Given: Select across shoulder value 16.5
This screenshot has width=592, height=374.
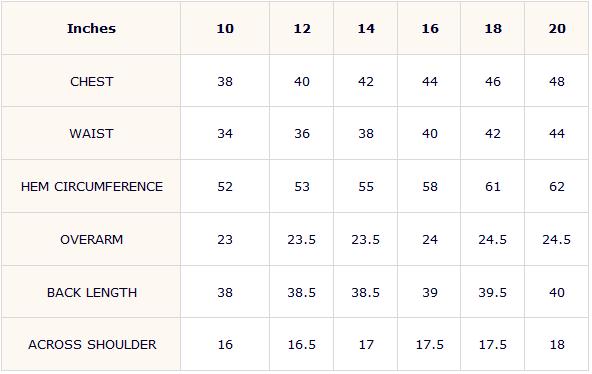Looking at the screenshot, I should (x=302, y=345).
